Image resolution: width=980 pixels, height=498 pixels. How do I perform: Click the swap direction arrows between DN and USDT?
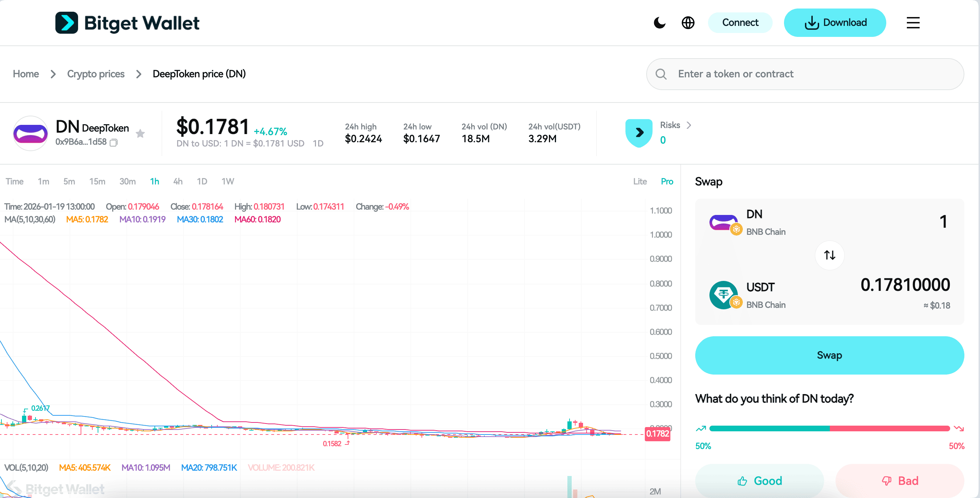coord(829,255)
